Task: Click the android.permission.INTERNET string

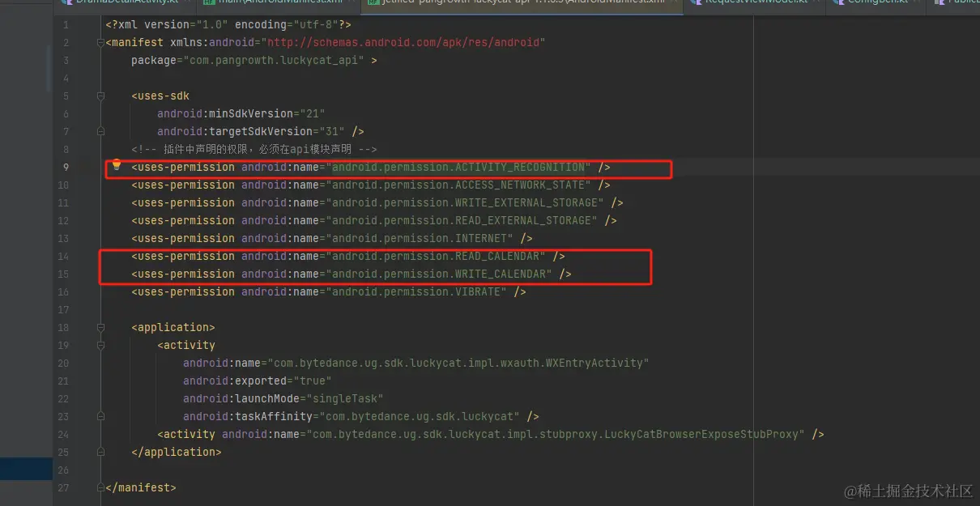Action: pos(420,238)
